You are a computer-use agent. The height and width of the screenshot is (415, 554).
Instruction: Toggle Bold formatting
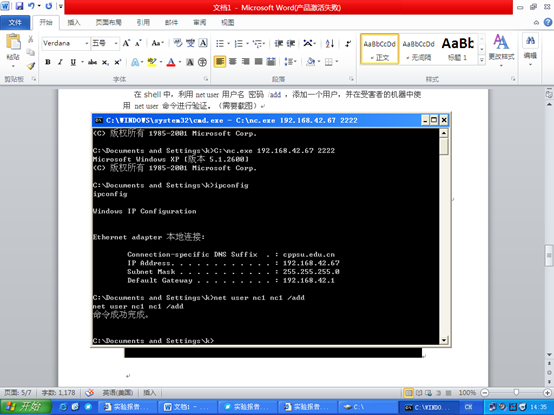pyautogui.click(x=48, y=62)
